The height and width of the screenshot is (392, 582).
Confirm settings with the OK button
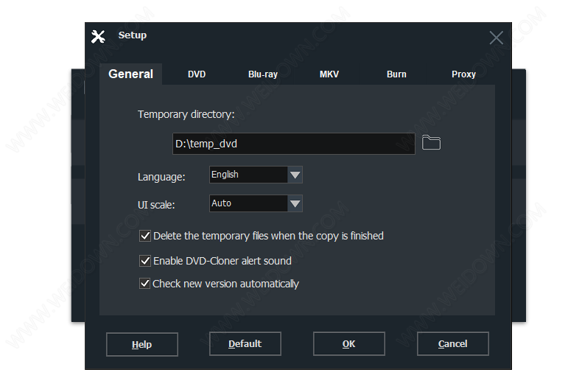point(348,343)
